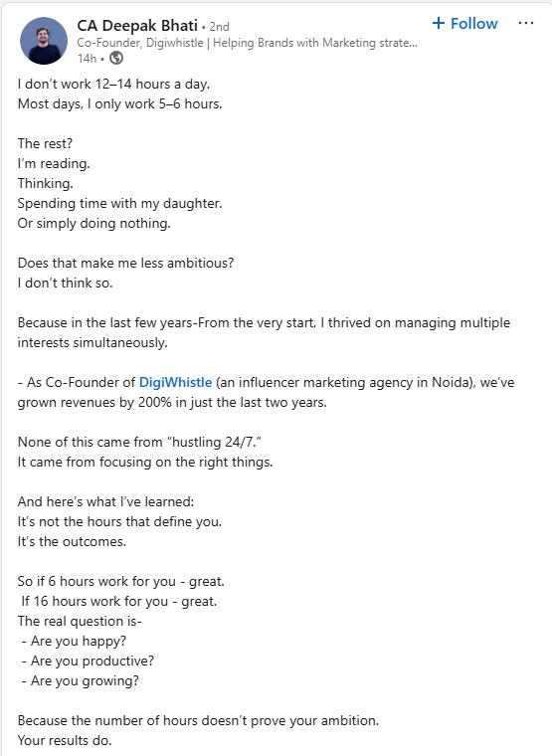Click the line 'I don't work 12–14 hours a day.'

113,84
